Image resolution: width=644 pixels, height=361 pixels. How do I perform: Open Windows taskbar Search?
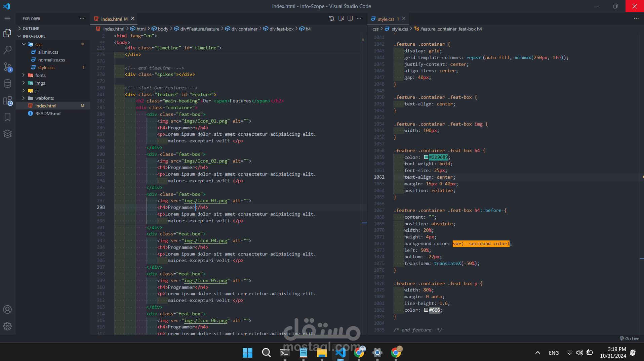pos(266,352)
